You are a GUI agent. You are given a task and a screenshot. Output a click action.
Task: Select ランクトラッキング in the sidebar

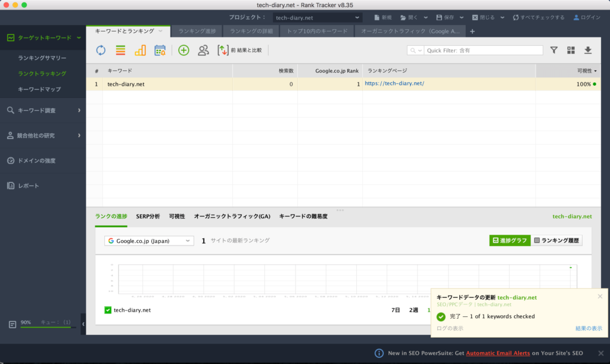(x=42, y=73)
